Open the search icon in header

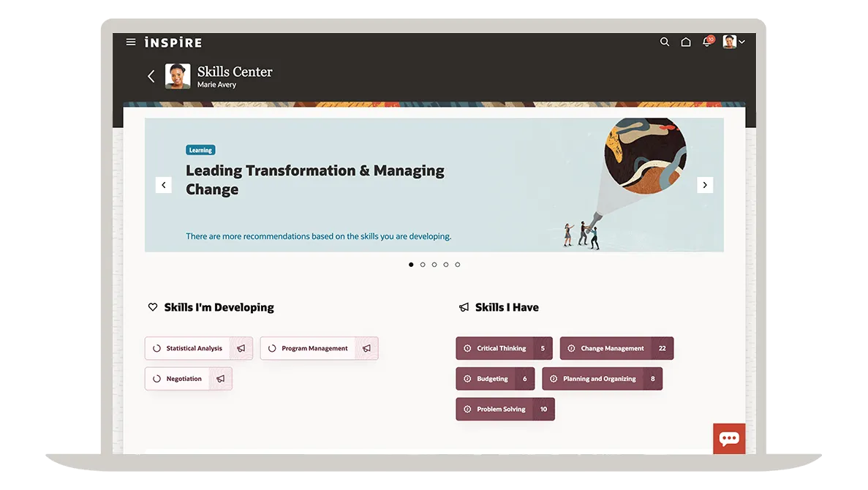pos(664,42)
